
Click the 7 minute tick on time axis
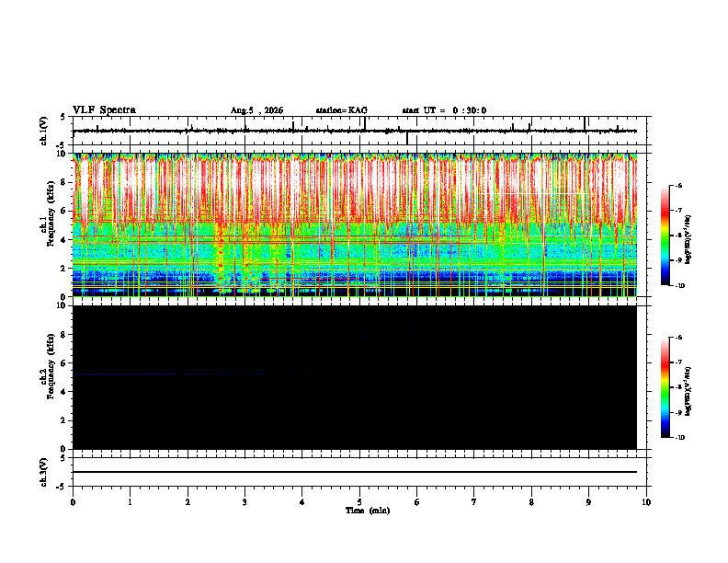pos(474,502)
